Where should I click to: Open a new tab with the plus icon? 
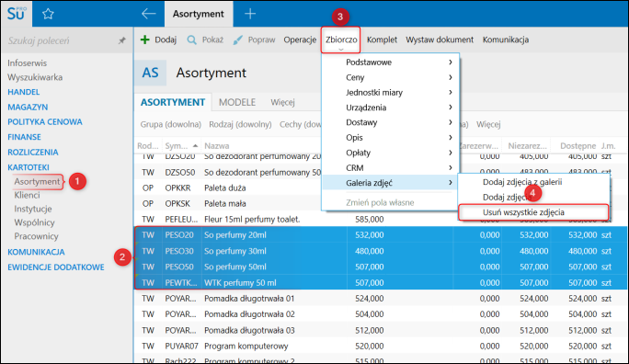250,14
